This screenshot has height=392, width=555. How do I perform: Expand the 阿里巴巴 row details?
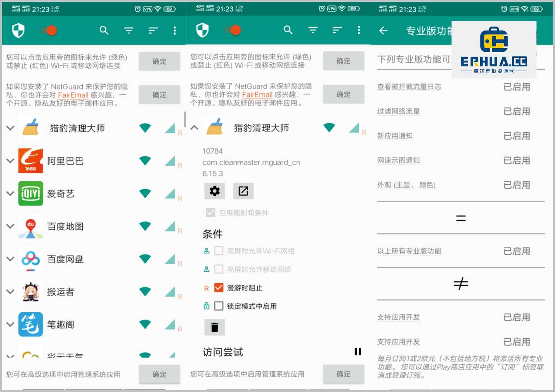11,160
